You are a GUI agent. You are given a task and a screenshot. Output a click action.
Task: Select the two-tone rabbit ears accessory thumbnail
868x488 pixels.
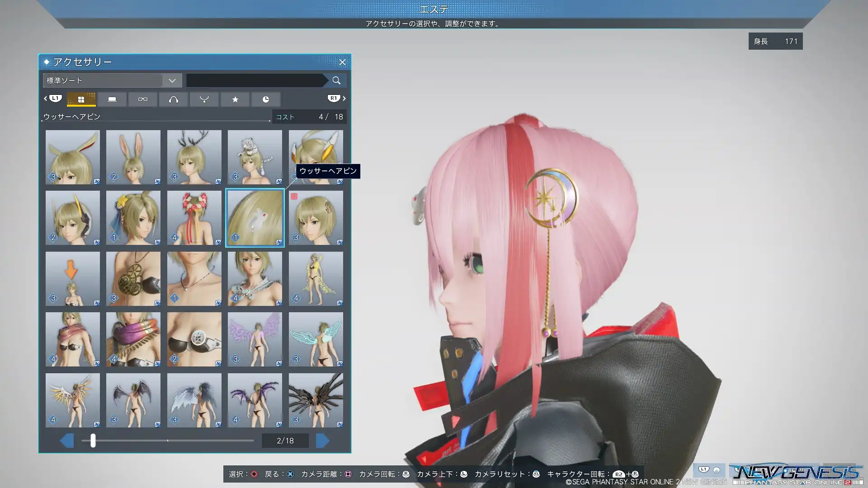tap(73, 157)
